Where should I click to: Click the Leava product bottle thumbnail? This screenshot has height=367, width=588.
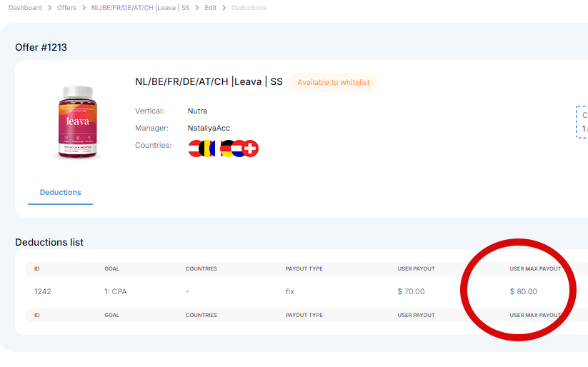pos(77,122)
